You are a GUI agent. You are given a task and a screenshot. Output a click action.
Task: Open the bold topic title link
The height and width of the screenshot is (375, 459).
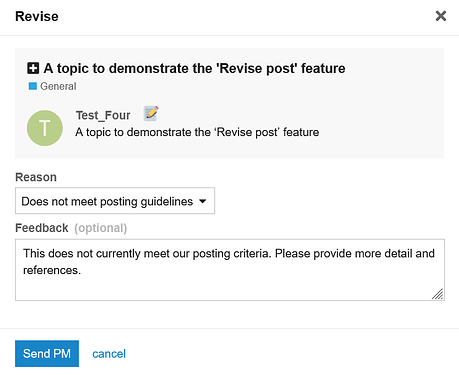[194, 68]
